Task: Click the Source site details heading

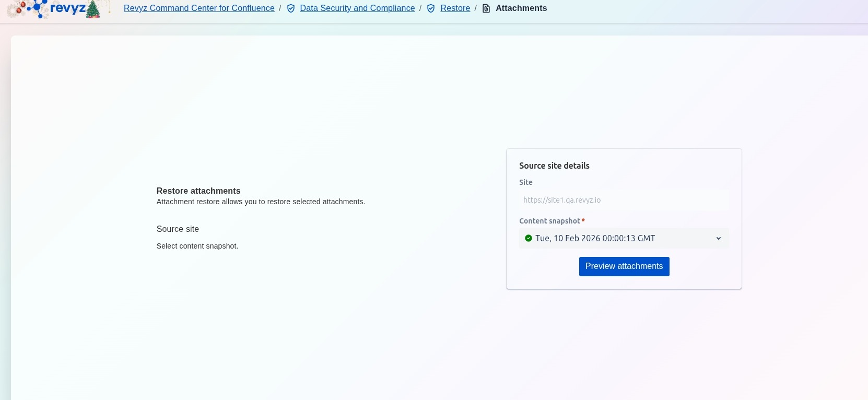Action: [554, 166]
